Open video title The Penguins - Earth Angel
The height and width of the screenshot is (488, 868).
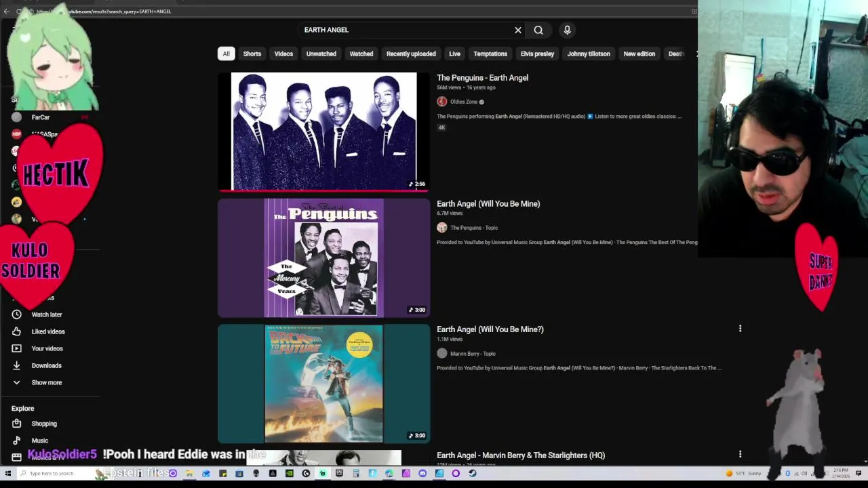[482, 78]
